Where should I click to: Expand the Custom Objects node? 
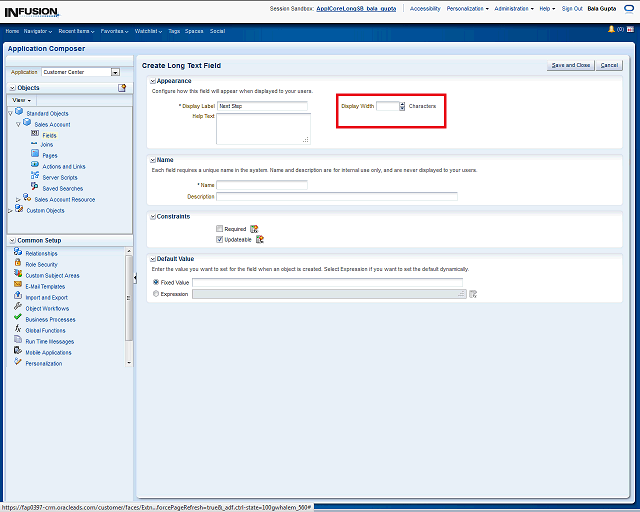[x=10, y=210]
